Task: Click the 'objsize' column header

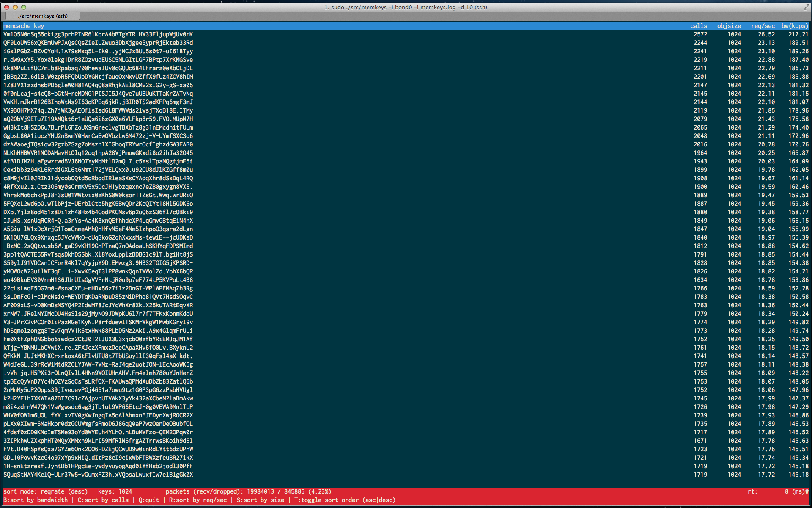Action: [729, 26]
